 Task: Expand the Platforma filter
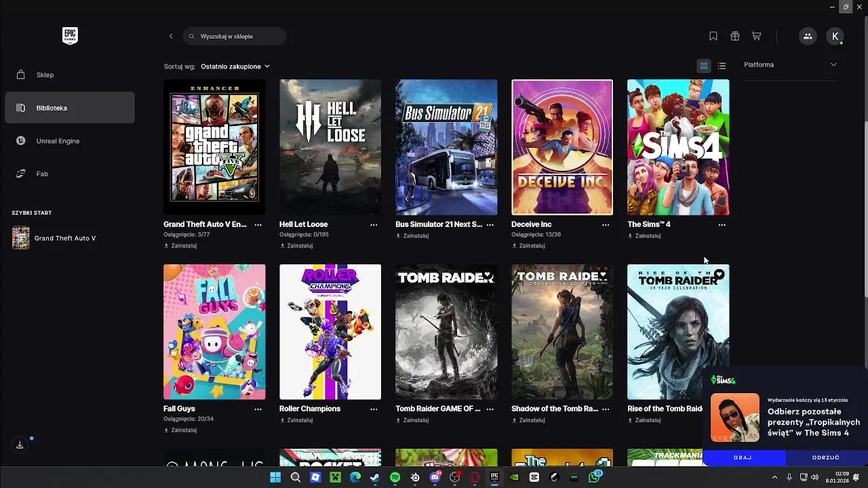click(790, 64)
